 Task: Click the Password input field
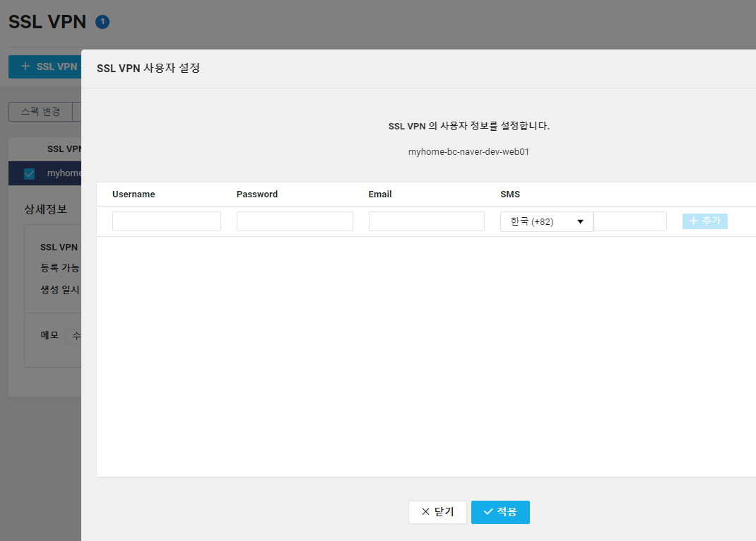coord(295,221)
